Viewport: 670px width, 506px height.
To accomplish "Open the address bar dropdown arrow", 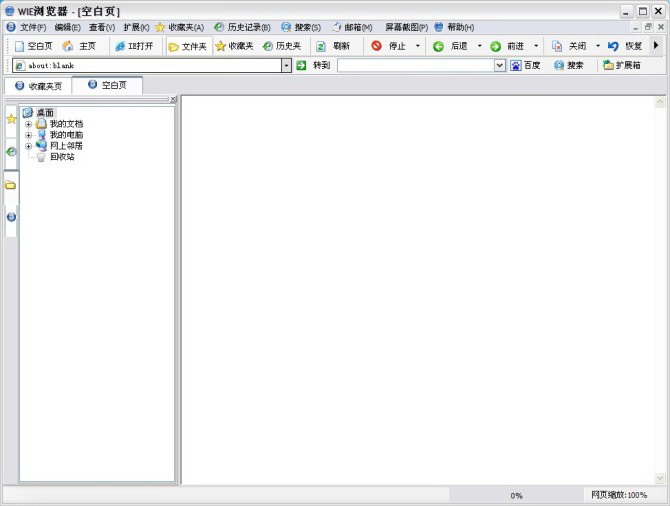I will click(x=286, y=65).
